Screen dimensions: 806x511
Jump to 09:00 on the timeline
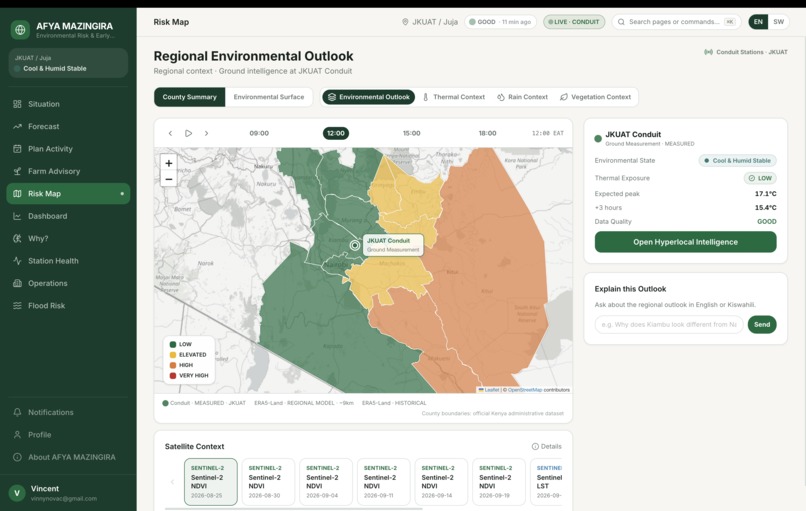click(259, 134)
